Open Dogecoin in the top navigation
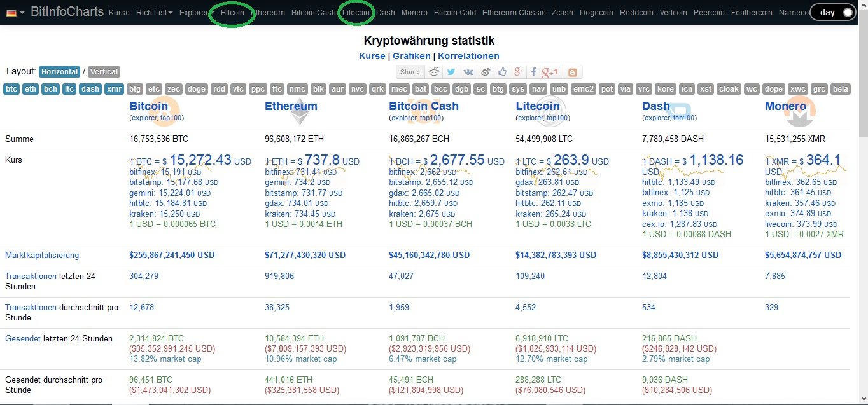868x405 pixels. 596,12
